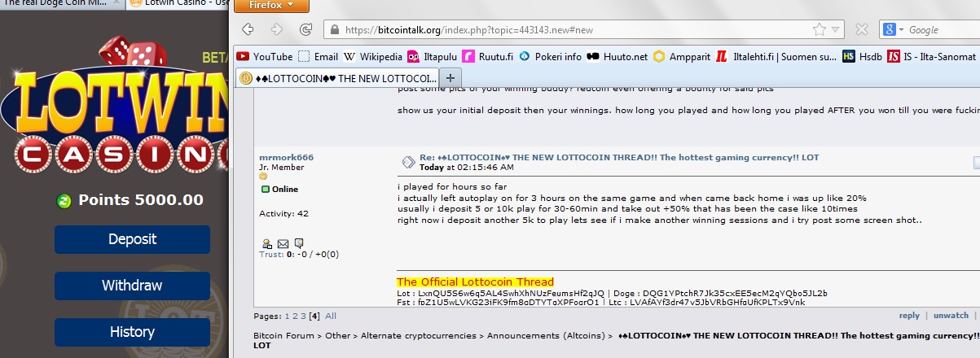This screenshot has width=980, height=358.
Task: Click the reply link below the post
Action: 909,316
